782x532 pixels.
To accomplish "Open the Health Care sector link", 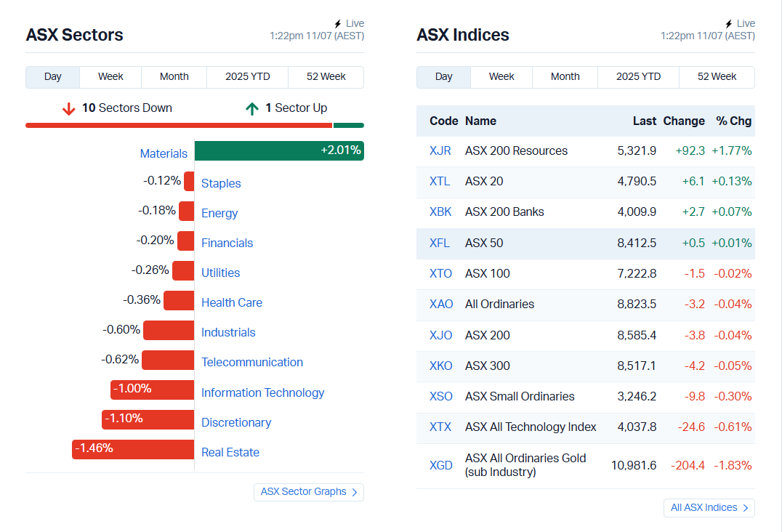I will [x=231, y=302].
